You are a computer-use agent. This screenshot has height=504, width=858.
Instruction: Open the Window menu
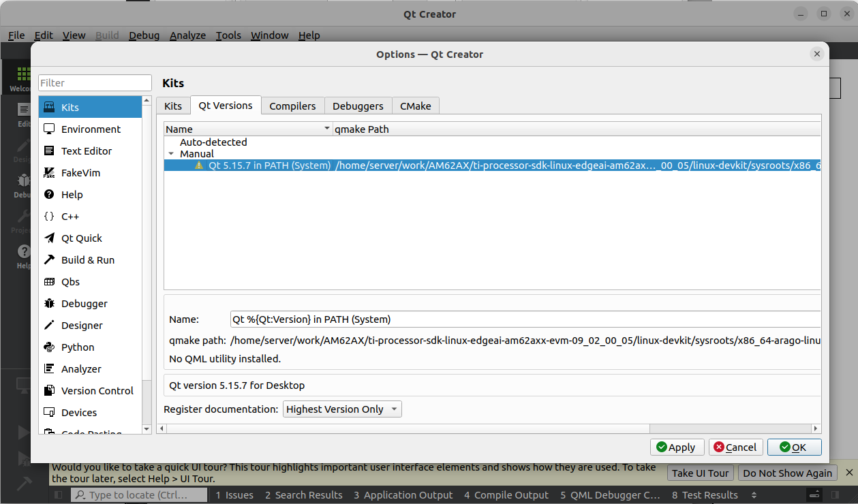tap(270, 35)
